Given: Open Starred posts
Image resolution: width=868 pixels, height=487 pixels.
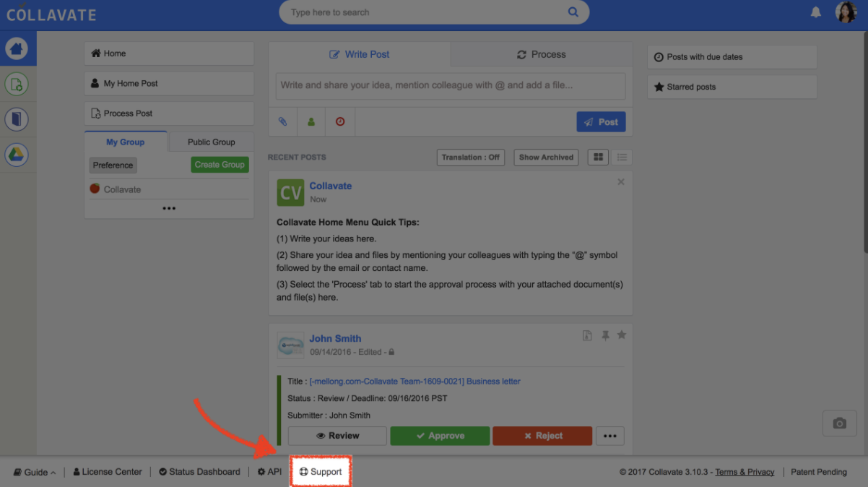Looking at the screenshot, I should pos(732,87).
